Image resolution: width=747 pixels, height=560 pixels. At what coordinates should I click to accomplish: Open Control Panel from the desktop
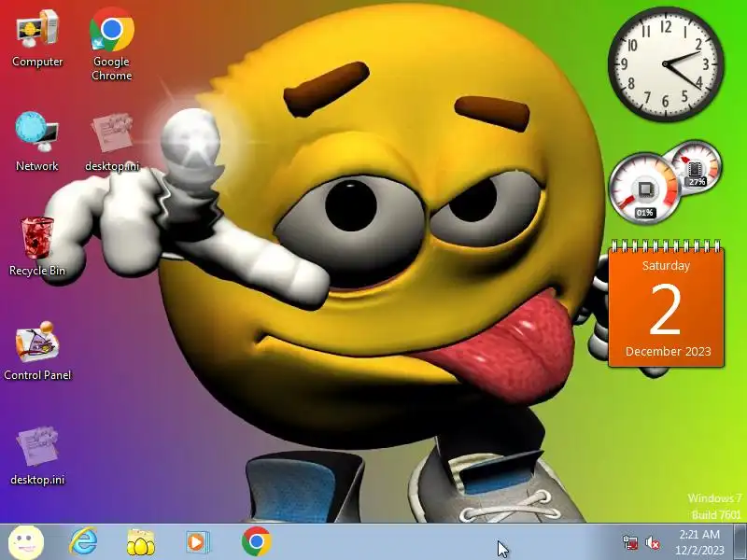point(37,352)
